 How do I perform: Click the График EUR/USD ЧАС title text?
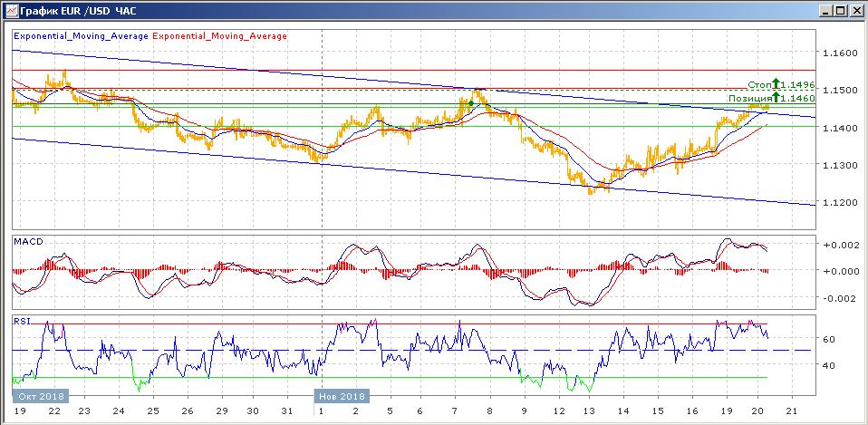click(72, 11)
